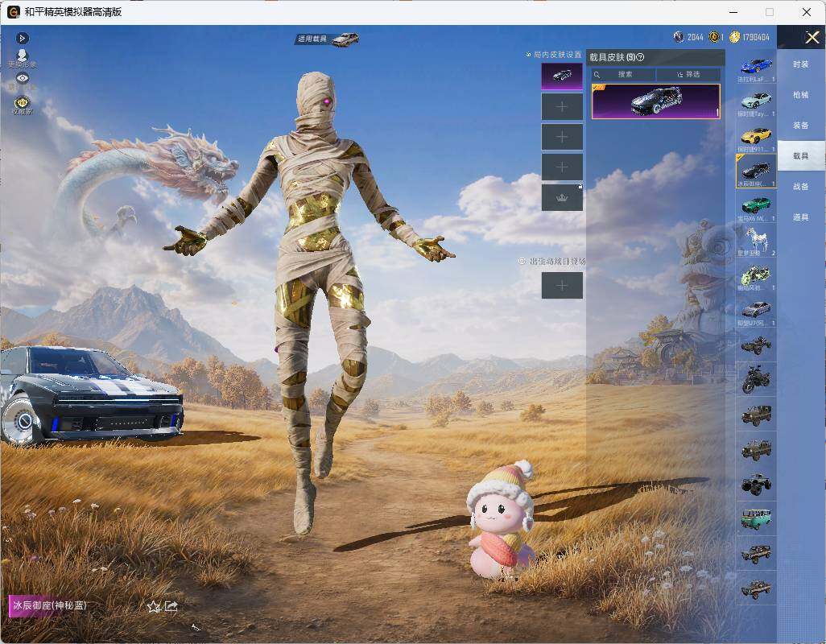
Task: Select the pickup truck above the last item
Action: pyautogui.click(x=756, y=553)
